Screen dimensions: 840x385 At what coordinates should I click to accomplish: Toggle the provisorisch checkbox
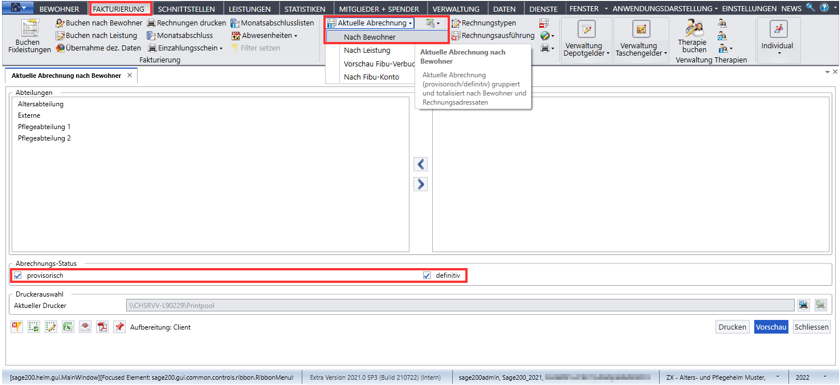[18, 276]
